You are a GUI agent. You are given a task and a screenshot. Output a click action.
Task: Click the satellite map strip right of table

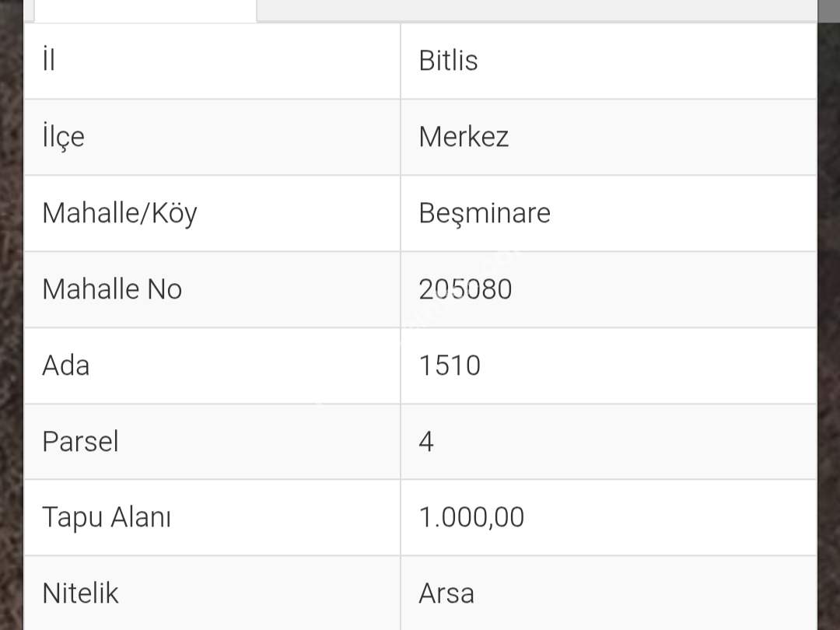828,311
